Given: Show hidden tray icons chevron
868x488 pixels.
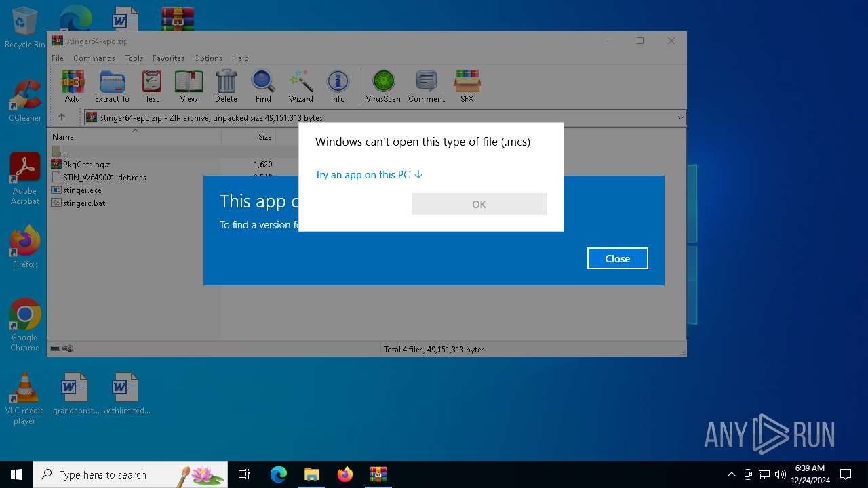Looking at the screenshot, I should 731,474.
